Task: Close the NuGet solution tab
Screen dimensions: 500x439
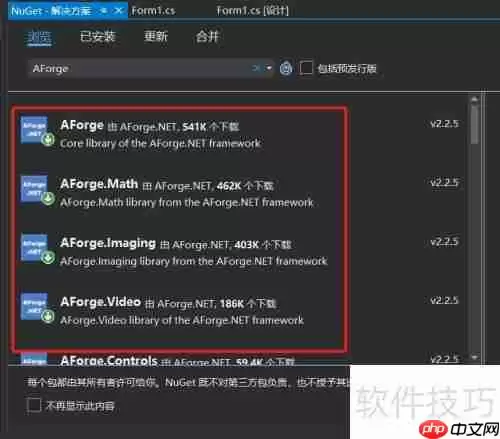Action: (118, 11)
